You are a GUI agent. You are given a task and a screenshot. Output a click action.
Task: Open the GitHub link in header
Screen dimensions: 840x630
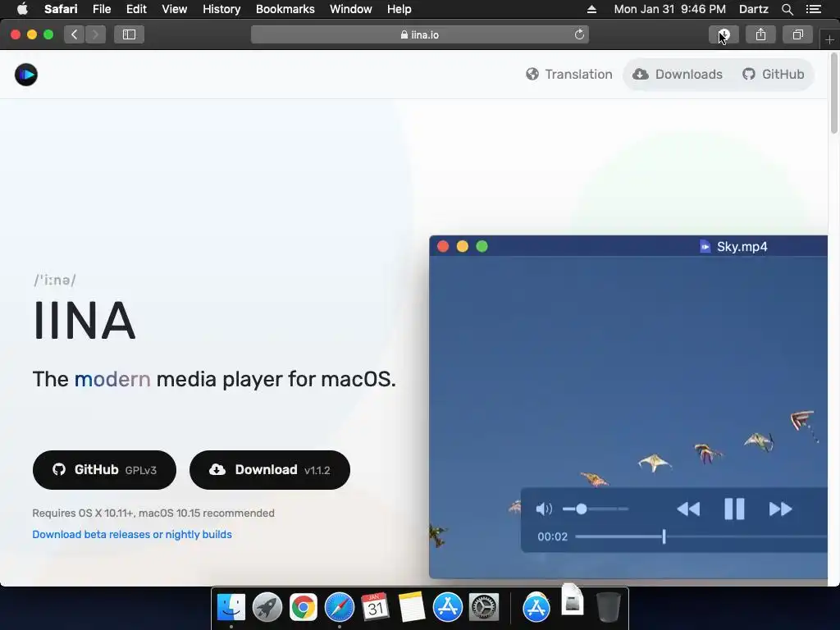(773, 74)
